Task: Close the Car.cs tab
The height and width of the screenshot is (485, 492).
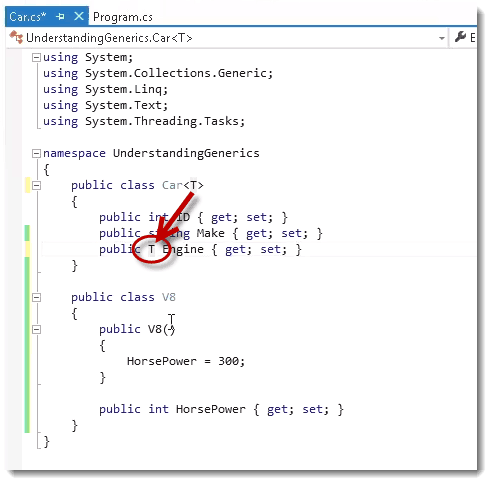Action: pyautogui.click(x=79, y=16)
